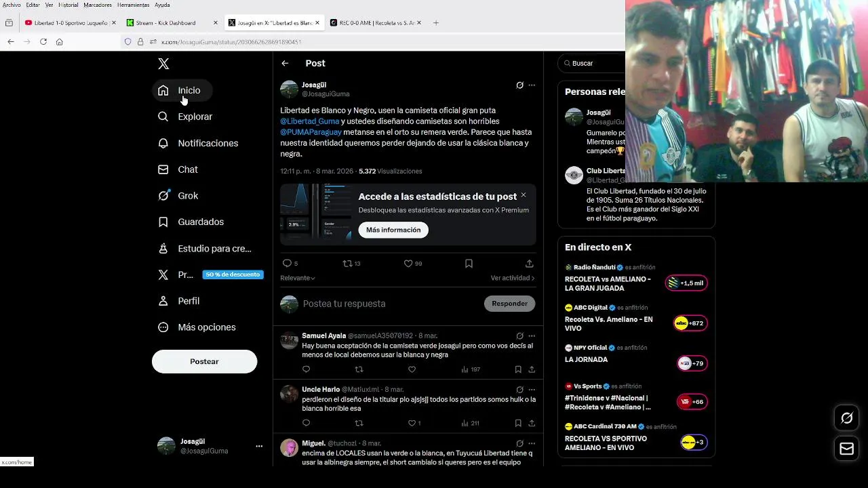Click the Responder button

(509, 304)
